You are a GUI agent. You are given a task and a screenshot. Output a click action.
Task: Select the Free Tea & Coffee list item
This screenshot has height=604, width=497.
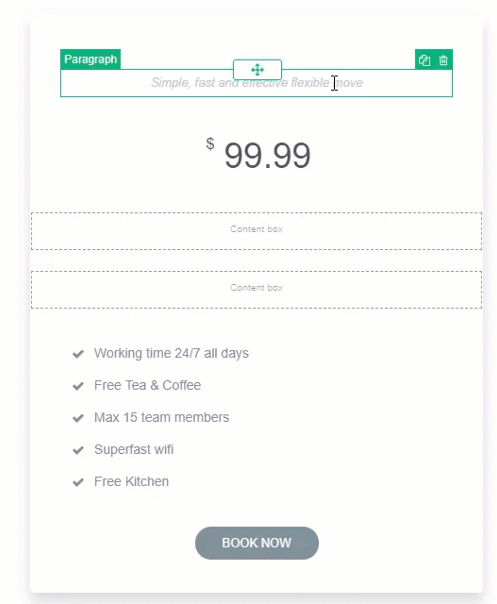pyautogui.click(x=148, y=385)
